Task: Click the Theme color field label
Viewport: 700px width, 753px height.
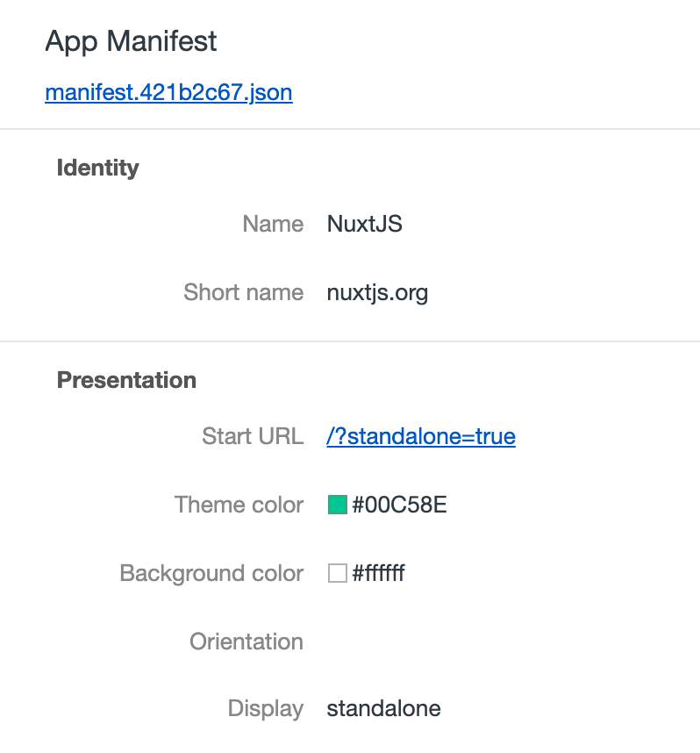Action: pyautogui.click(x=239, y=506)
